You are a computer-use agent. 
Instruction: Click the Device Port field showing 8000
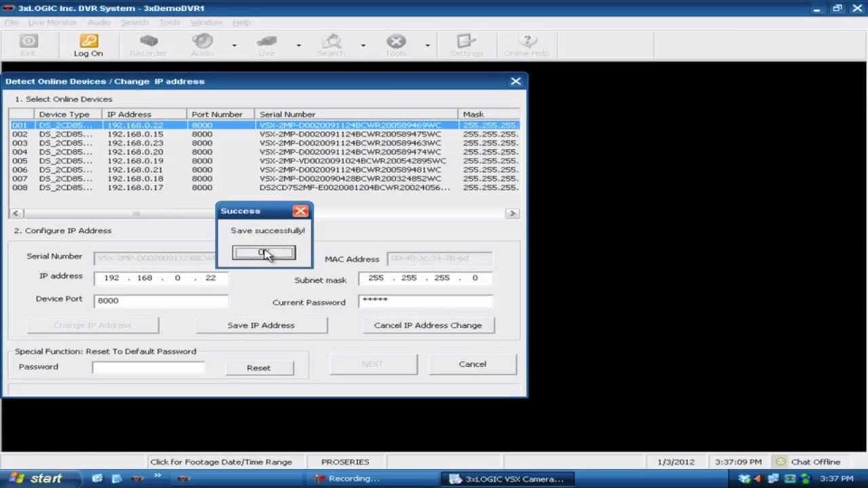pos(161,300)
